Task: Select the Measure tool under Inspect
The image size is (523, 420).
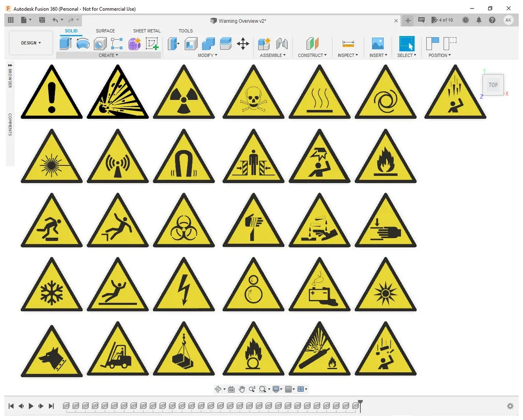Action: click(x=348, y=43)
